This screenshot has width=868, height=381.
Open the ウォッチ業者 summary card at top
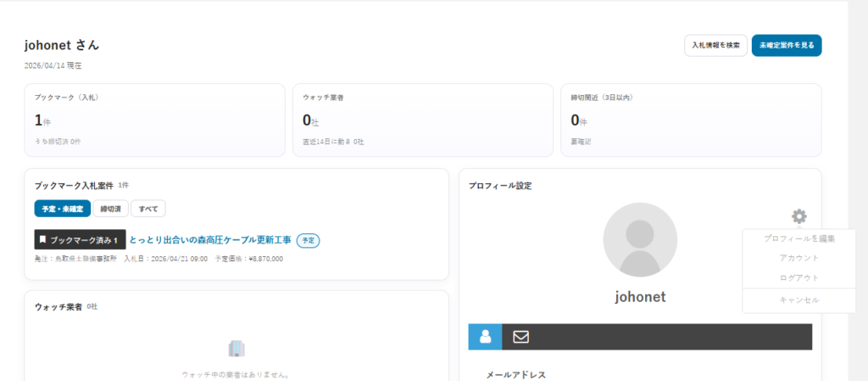pos(423,120)
